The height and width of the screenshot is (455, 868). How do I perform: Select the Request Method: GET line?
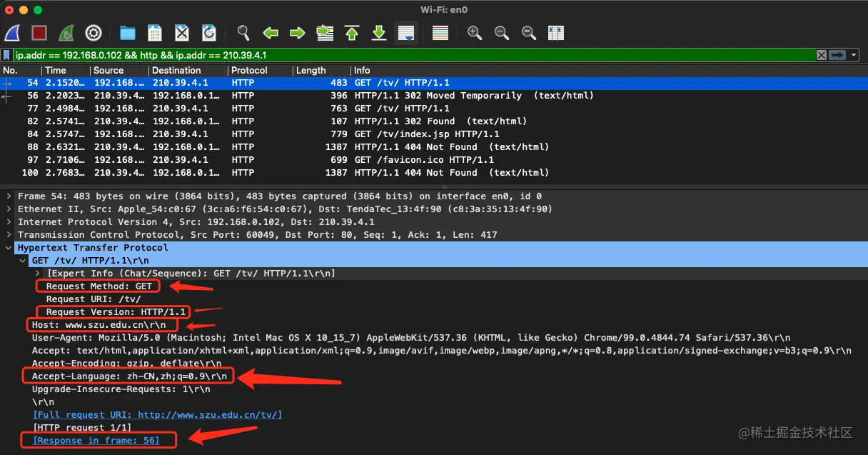pyautogui.click(x=99, y=286)
